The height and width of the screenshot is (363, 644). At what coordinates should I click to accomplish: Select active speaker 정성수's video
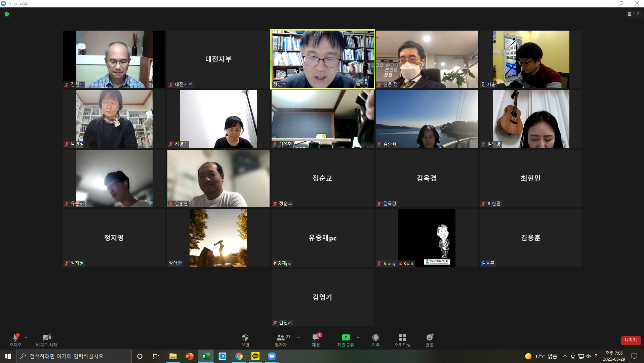coord(323,59)
